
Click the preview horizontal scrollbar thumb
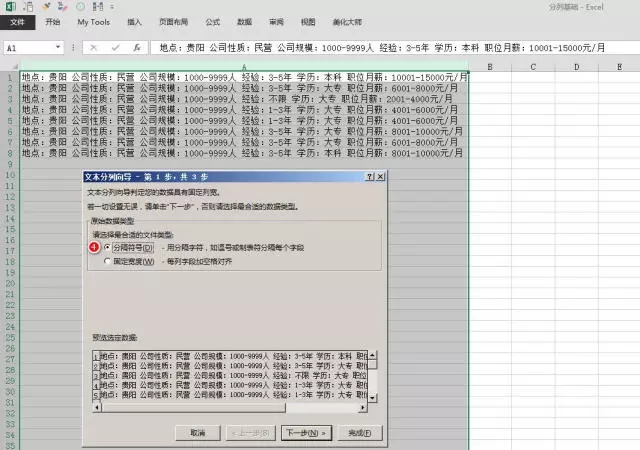(193, 407)
